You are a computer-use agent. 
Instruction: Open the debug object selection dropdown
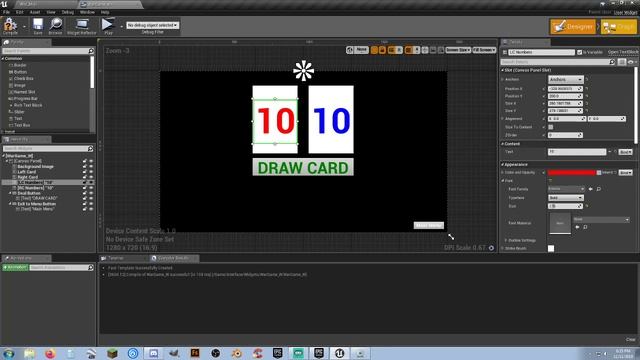pyautogui.click(x=152, y=25)
